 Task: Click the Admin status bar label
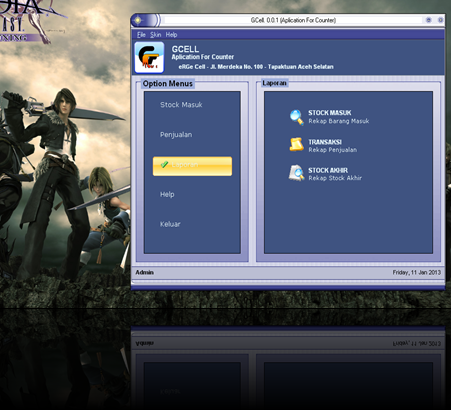[144, 272]
